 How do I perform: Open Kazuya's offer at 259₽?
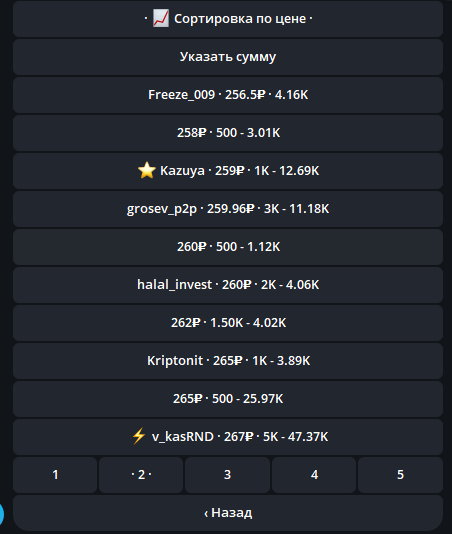[x=228, y=171]
